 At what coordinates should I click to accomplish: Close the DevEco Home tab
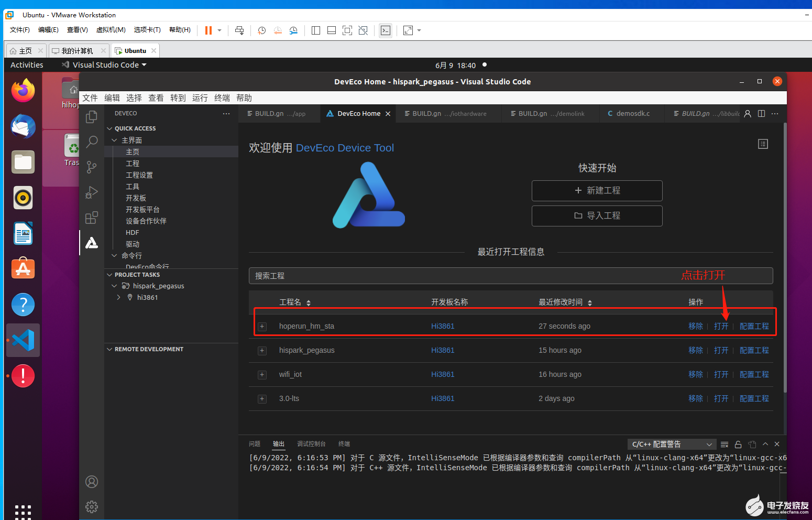coord(388,114)
